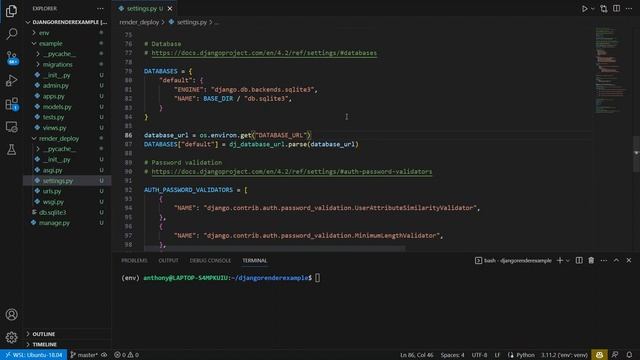Change indentation via Spaces: 4
Viewport: 640px width, 360px height.
coord(452,355)
